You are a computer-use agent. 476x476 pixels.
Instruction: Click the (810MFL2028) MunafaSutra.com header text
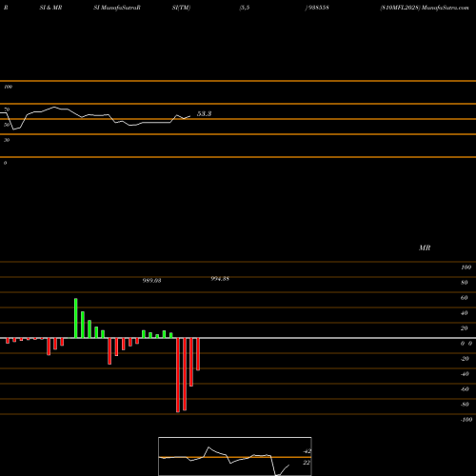pos(425,8)
